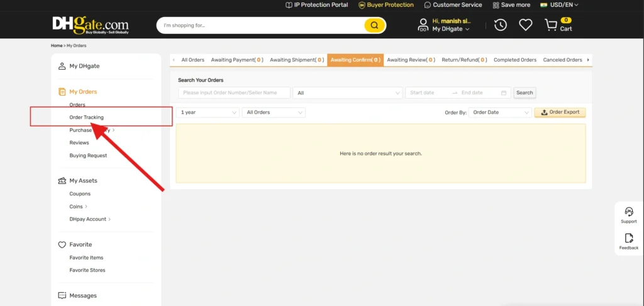Open the Reviews sidebar link
The height and width of the screenshot is (306, 644).
[x=79, y=143]
